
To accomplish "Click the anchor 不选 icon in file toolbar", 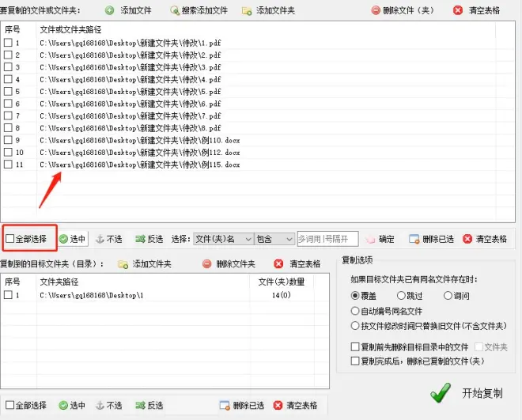I will (100, 239).
